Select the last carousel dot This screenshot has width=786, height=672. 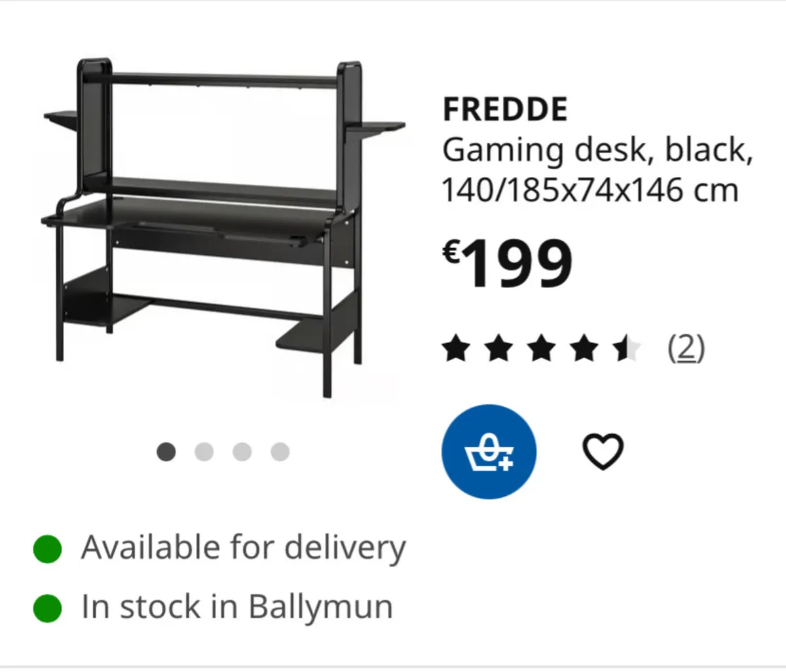[278, 451]
